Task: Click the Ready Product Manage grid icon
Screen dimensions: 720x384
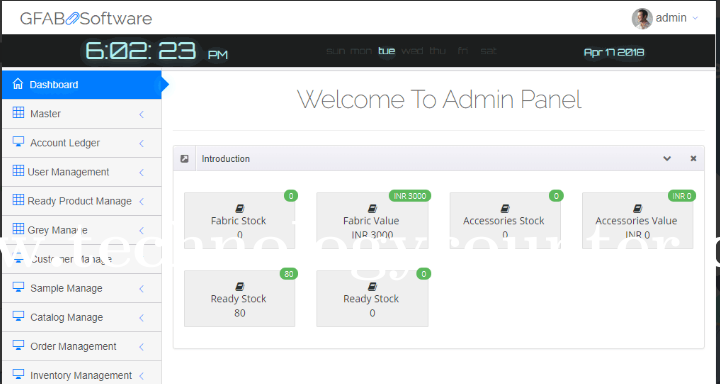Action: tap(18, 200)
